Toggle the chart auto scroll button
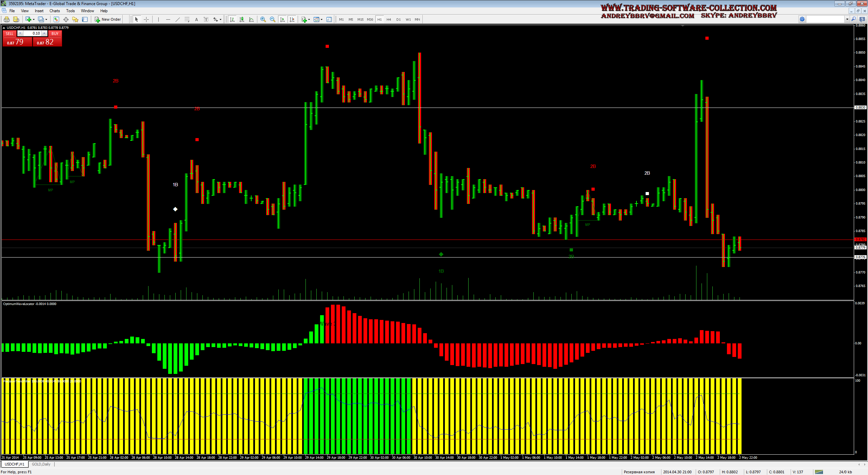868x475 pixels. coord(282,19)
